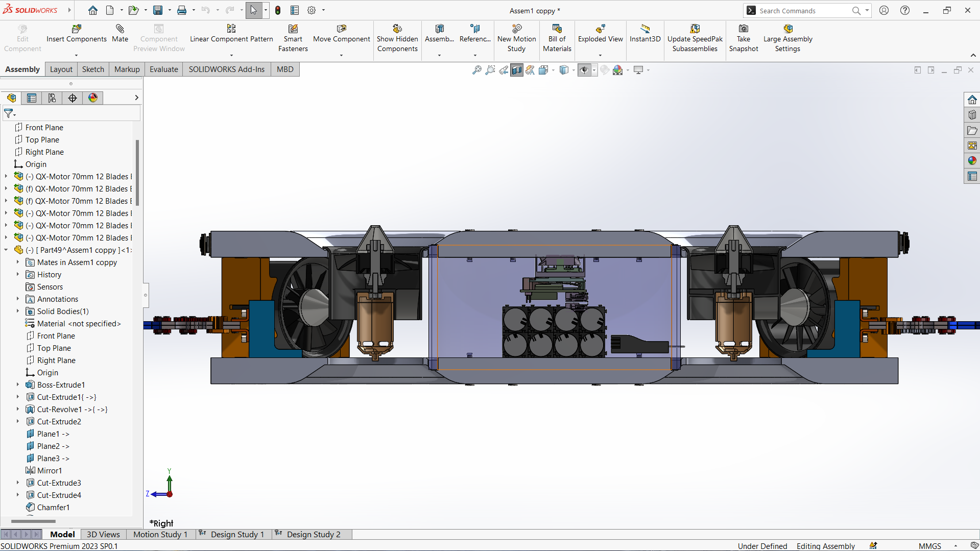This screenshot has width=980, height=551.
Task: Click the Exploded View icon
Action: coord(600,29)
